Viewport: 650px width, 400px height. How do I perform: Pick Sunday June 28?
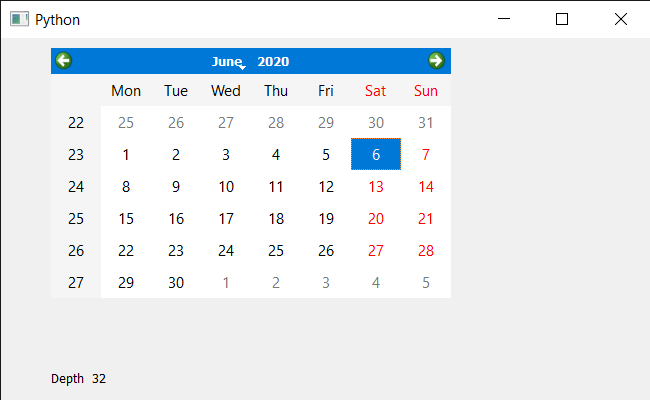pos(426,250)
